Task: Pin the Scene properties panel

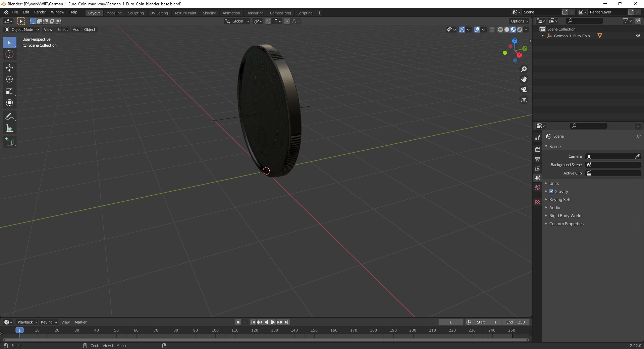Action: coord(638,136)
